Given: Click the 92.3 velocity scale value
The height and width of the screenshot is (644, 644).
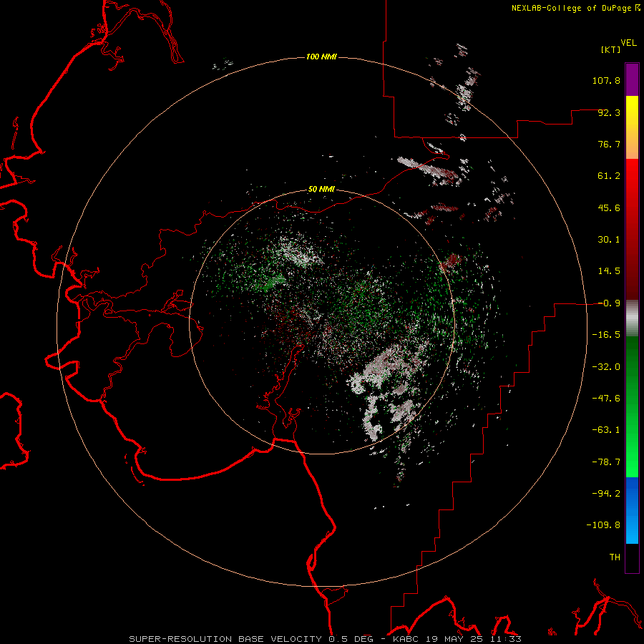Looking at the screenshot, I should tap(609, 112).
